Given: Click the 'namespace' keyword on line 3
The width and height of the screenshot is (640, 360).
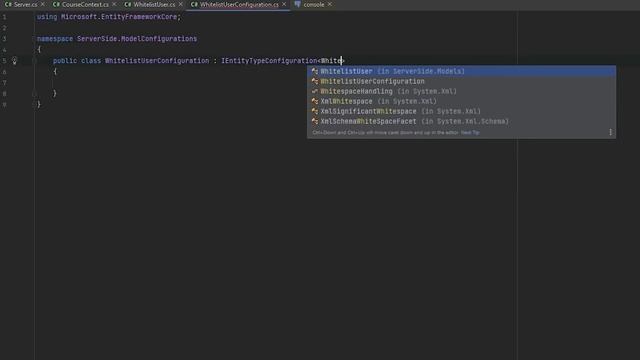Looking at the screenshot, I should tap(55, 39).
